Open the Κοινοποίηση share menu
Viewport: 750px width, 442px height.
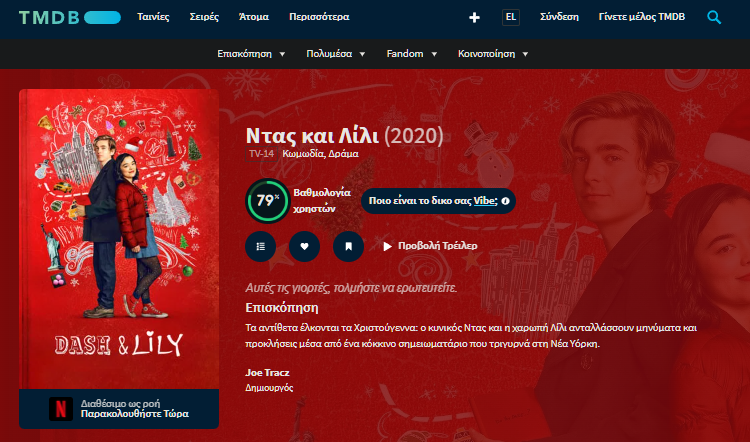493,54
